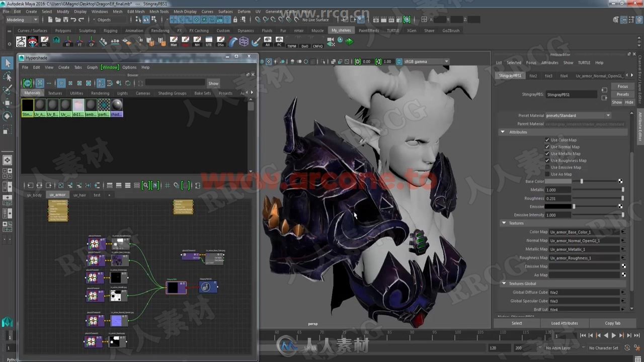Open the Modeling menu set dropdown
The image size is (644, 362).
tap(22, 20)
